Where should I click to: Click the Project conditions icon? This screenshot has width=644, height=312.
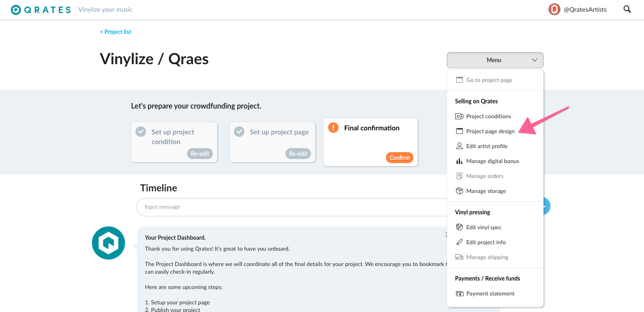point(459,116)
